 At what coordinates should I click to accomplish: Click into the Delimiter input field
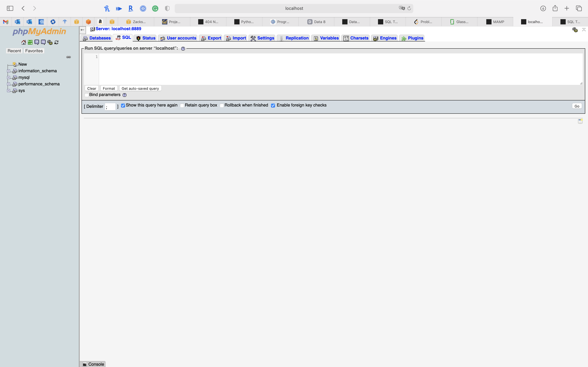[x=110, y=106]
